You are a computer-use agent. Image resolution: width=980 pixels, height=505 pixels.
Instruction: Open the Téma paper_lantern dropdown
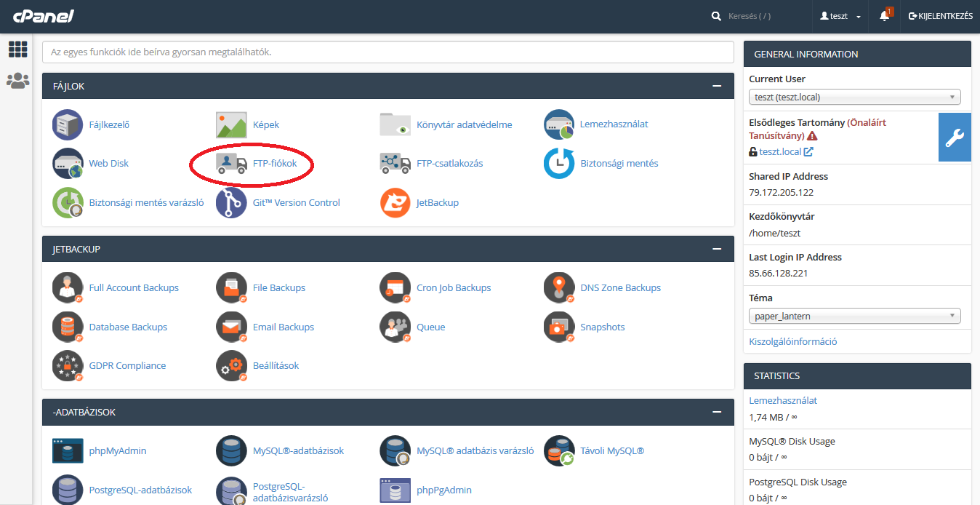(x=855, y=316)
